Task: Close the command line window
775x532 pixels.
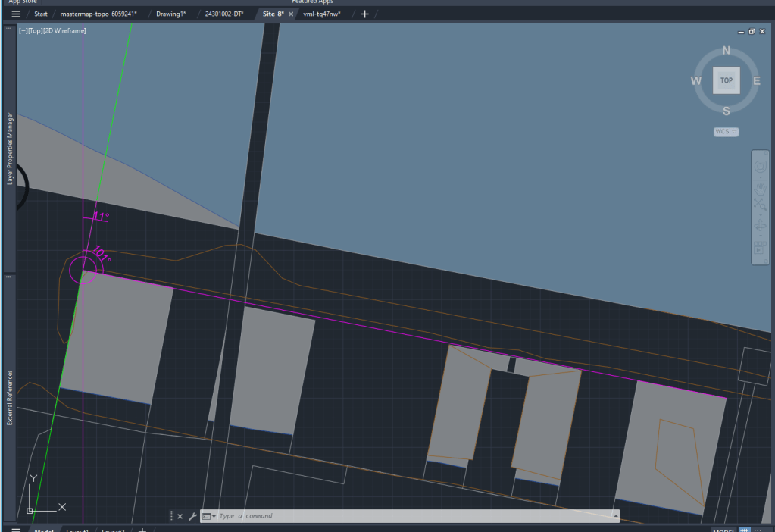Action: tap(180, 516)
